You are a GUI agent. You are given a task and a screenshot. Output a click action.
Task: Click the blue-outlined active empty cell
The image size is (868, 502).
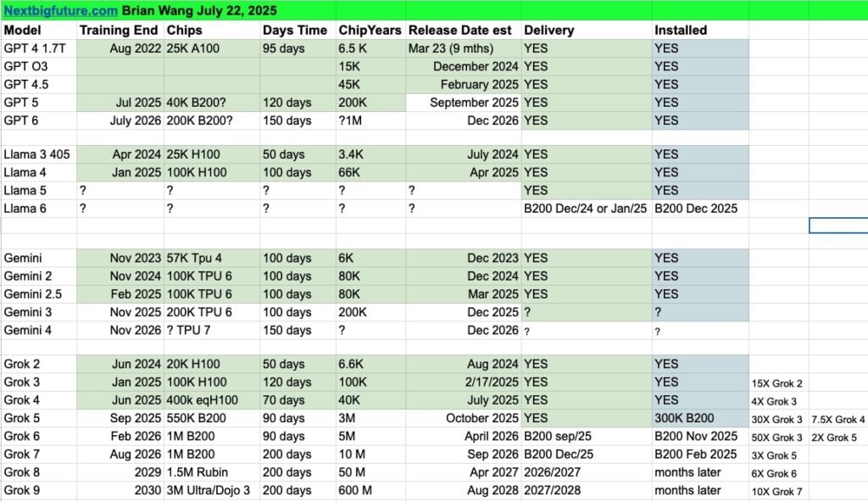(x=838, y=226)
